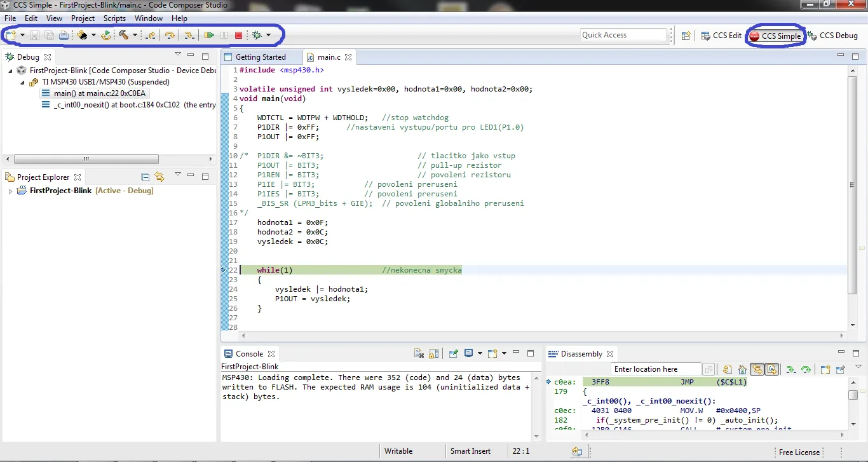Click the Debug bug icon
The height and width of the screenshot is (462, 868).
257,35
